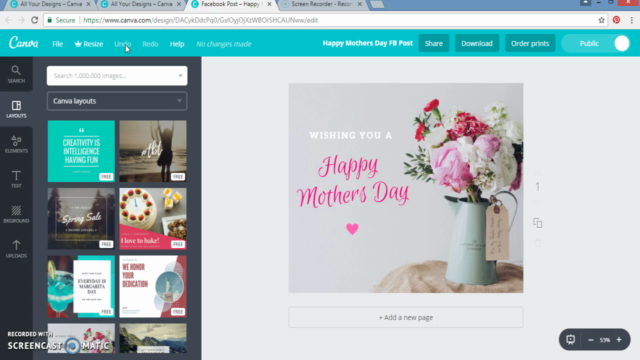Open the File menu
Image resolution: width=640 pixels, height=360 pixels.
click(x=58, y=44)
